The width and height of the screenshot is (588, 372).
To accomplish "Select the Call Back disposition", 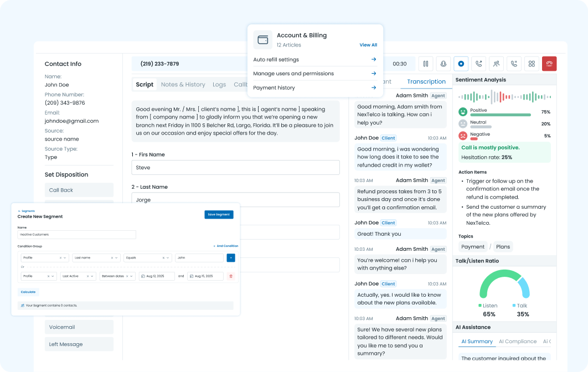I will click(x=79, y=190).
